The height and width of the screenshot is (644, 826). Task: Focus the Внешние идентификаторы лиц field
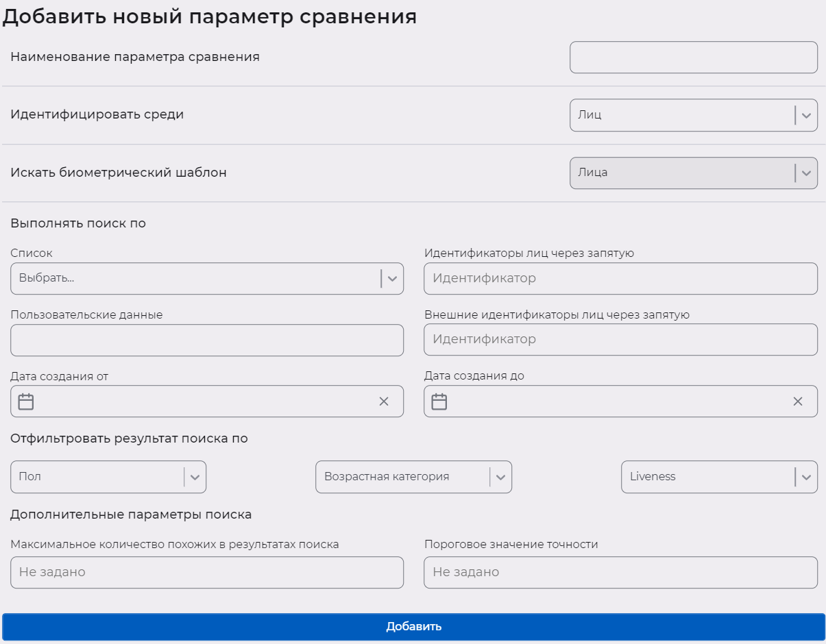click(620, 340)
